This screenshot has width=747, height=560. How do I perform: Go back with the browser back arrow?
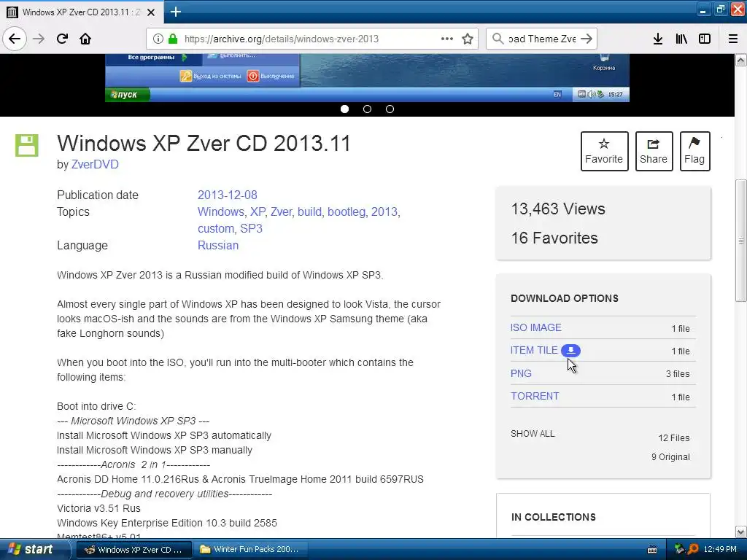15,39
